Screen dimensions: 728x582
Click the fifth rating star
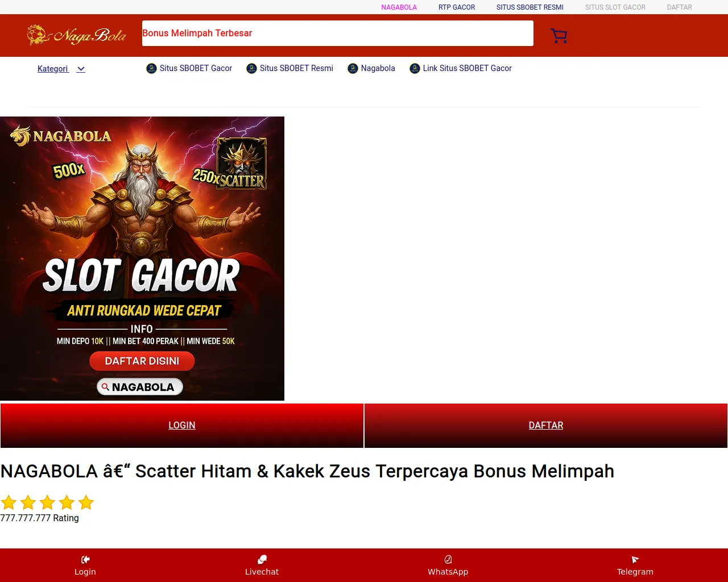pos(86,502)
